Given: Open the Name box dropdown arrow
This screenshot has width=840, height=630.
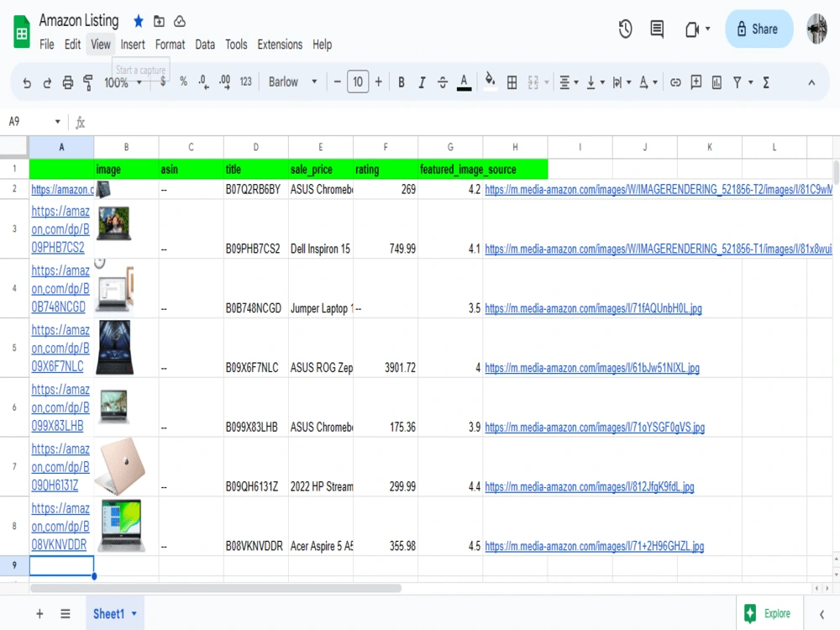Looking at the screenshot, I should [57, 122].
